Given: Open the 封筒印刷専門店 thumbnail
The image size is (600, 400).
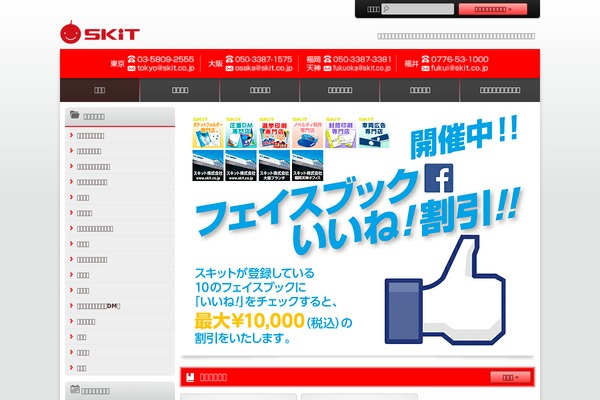Looking at the screenshot, I should [341, 132].
